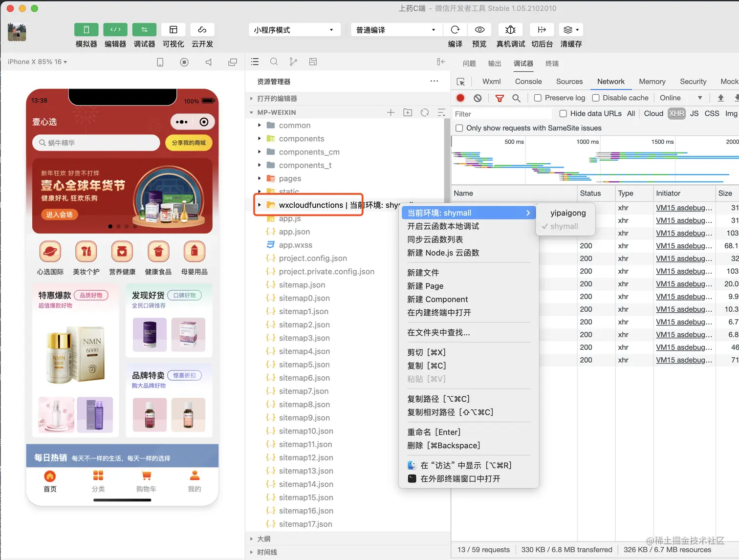Collapse all folders in MP-WEIXIN tree
Image resolution: width=739 pixels, height=560 pixels.
pos(441,112)
